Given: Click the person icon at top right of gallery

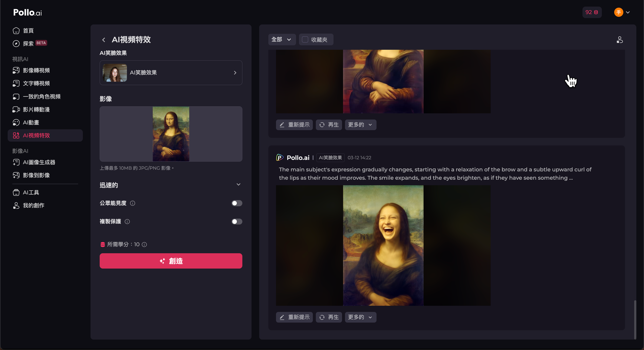Looking at the screenshot, I should pos(619,40).
